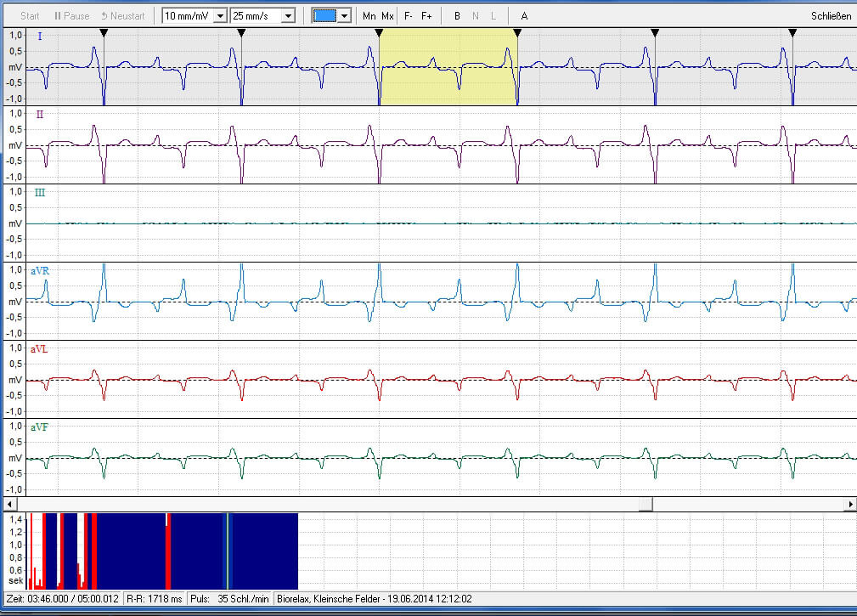
Task: Click the F+ filter button
Action: pos(426,16)
